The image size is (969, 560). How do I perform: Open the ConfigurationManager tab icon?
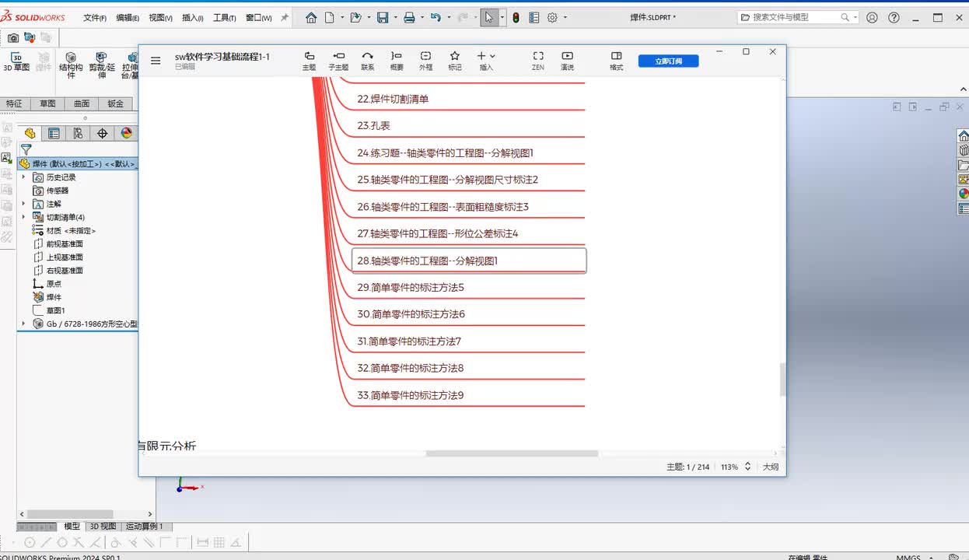pos(78,133)
